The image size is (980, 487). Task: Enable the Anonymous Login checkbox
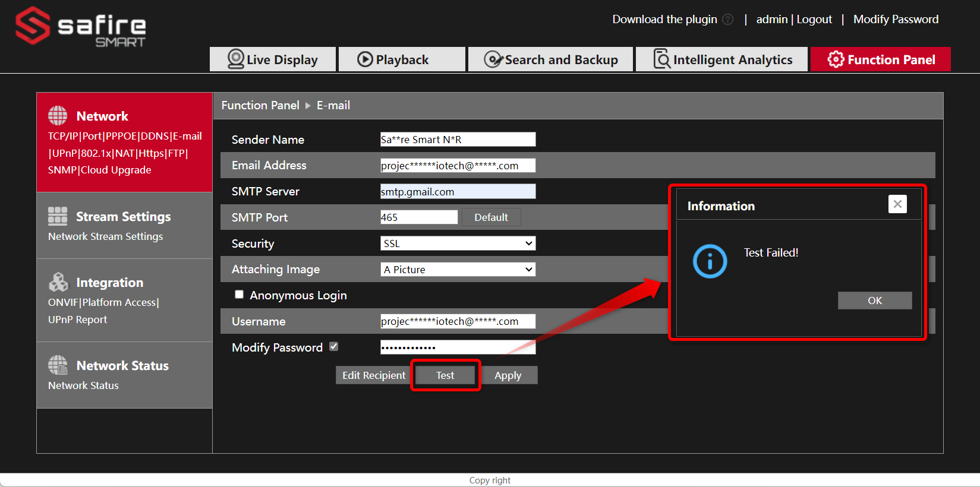pyautogui.click(x=239, y=295)
